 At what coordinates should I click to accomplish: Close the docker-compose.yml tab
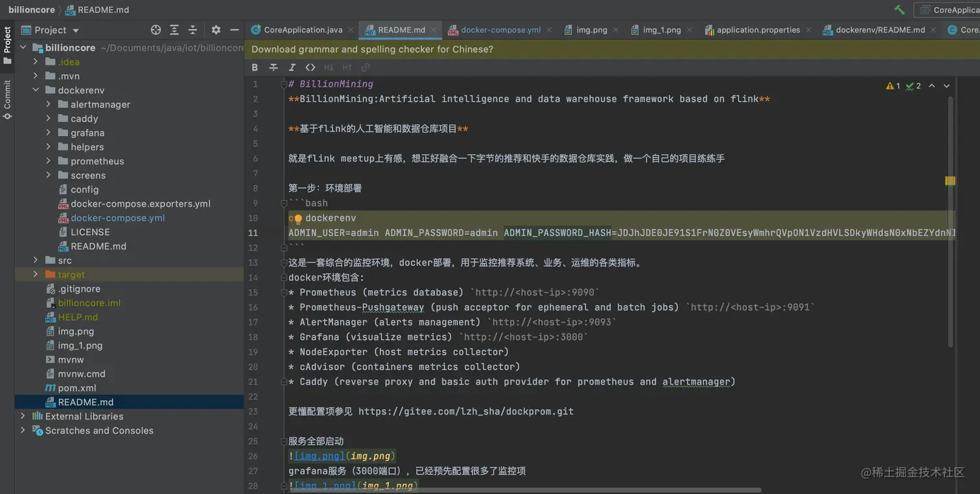tap(549, 30)
